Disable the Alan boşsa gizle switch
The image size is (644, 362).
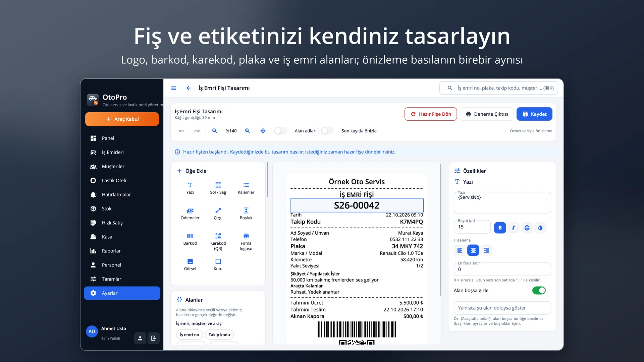pos(539,290)
